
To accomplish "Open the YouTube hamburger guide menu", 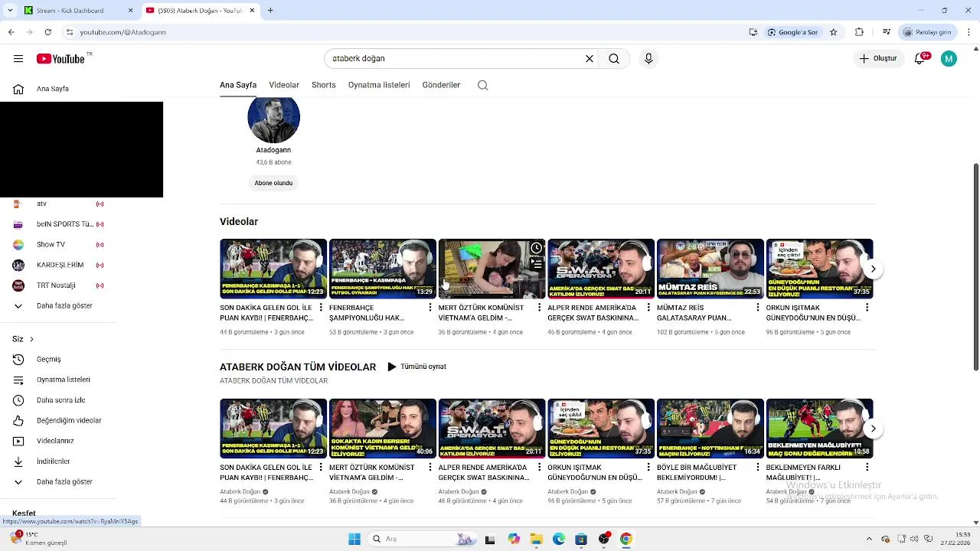I will (x=18, y=59).
